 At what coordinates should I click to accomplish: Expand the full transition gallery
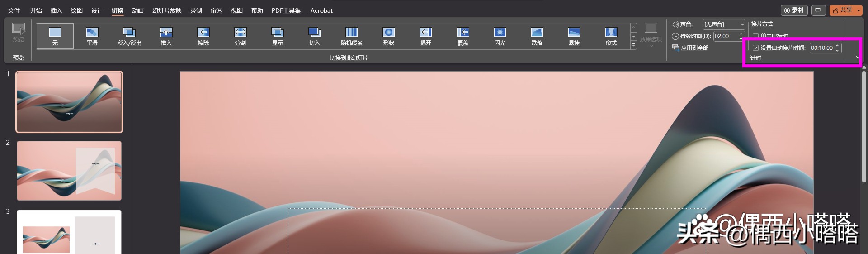(x=633, y=45)
